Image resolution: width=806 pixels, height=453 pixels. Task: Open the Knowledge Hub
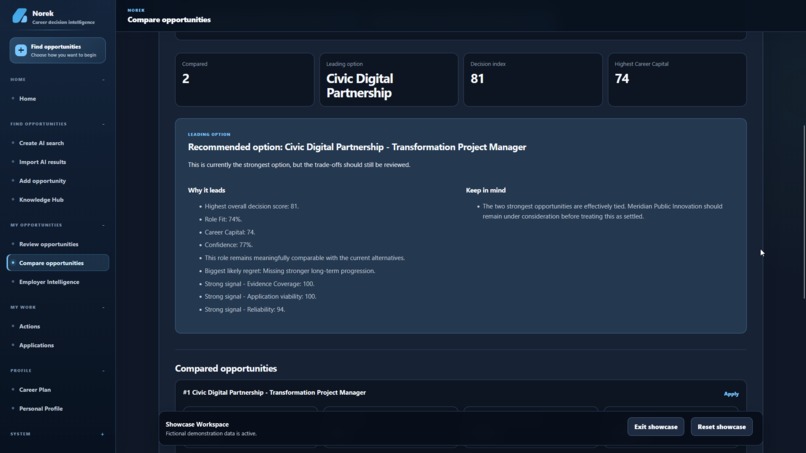tap(58, 200)
